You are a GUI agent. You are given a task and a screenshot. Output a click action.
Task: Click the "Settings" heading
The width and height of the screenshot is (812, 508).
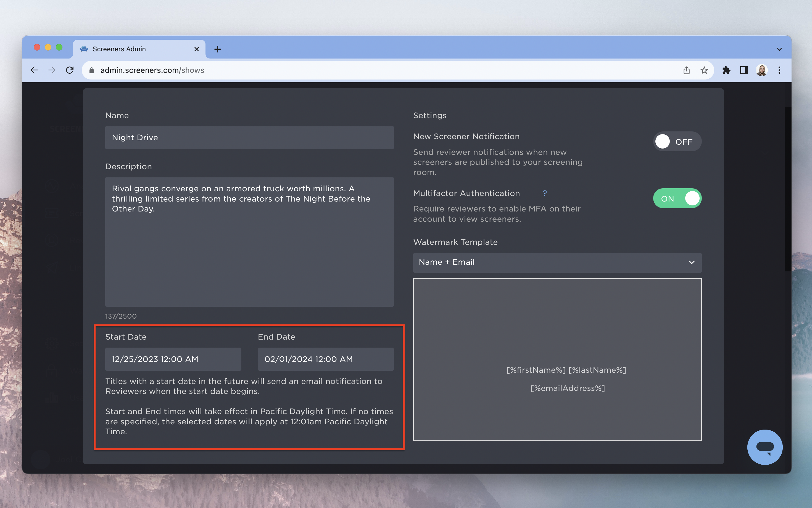click(x=429, y=115)
